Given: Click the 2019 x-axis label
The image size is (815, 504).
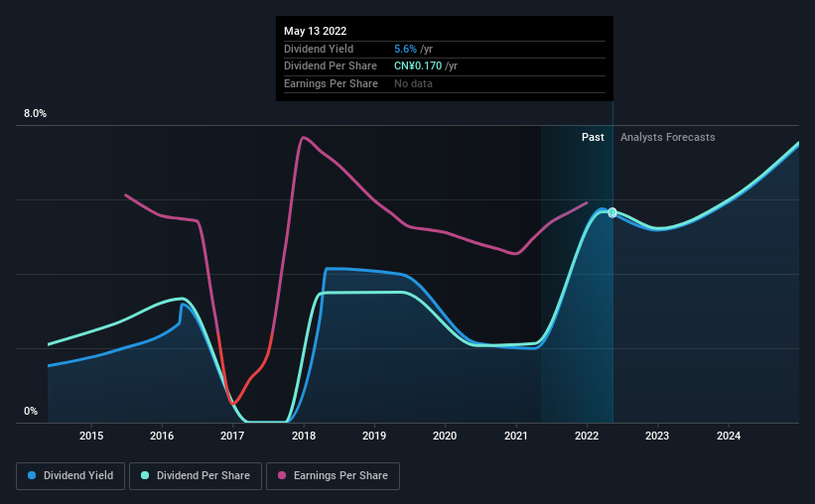Looking at the screenshot, I should pyautogui.click(x=374, y=436).
